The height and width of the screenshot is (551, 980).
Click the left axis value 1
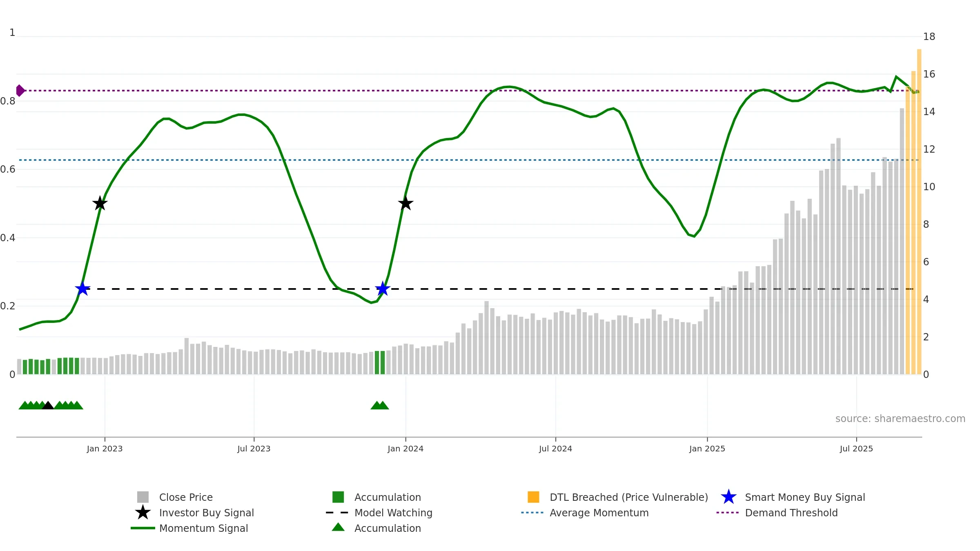click(12, 33)
